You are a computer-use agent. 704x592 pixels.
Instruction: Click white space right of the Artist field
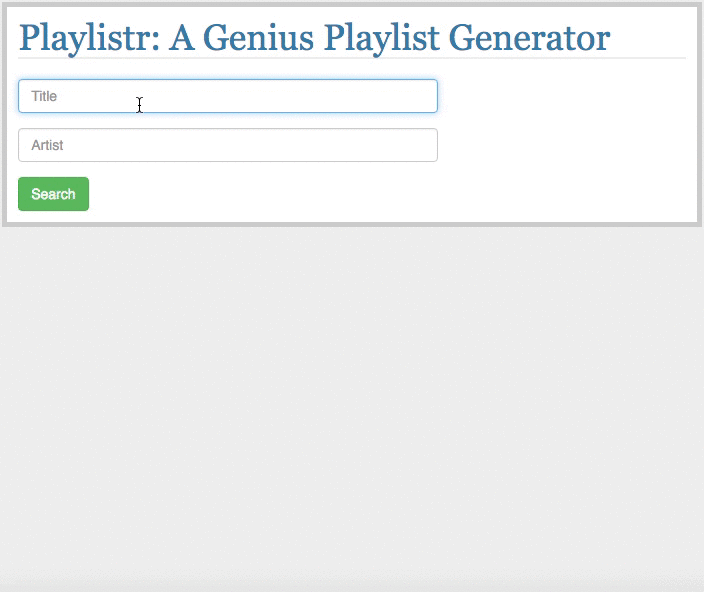(x=560, y=145)
